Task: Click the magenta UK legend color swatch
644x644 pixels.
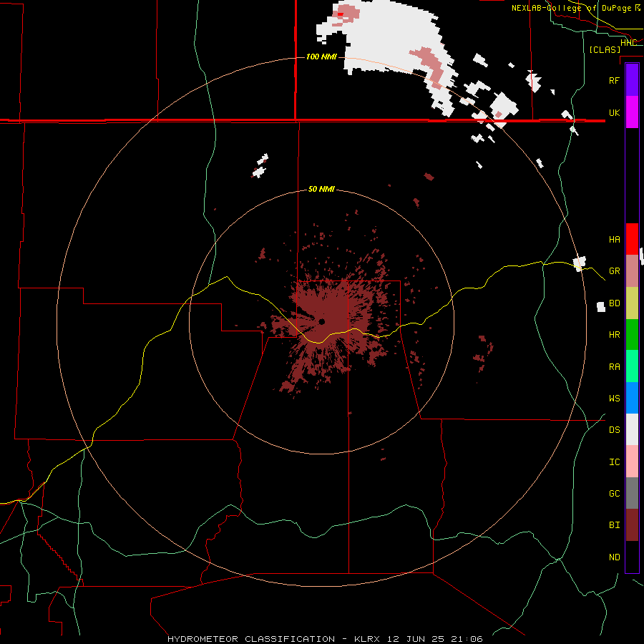Action: tap(632, 112)
